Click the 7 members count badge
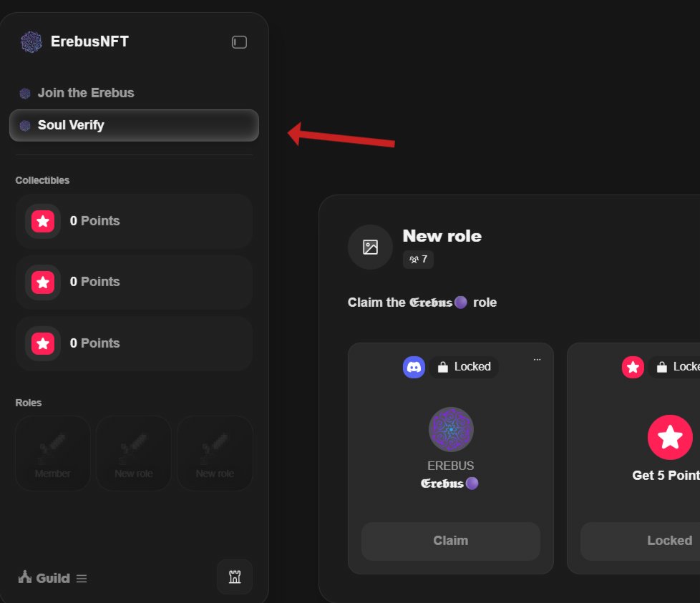The width and height of the screenshot is (700, 603). pyautogui.click(x=418, y=259)
